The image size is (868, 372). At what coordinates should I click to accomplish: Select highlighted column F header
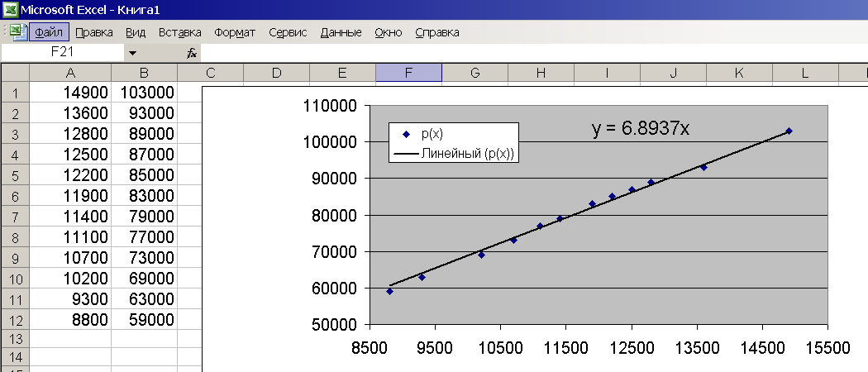408,73
